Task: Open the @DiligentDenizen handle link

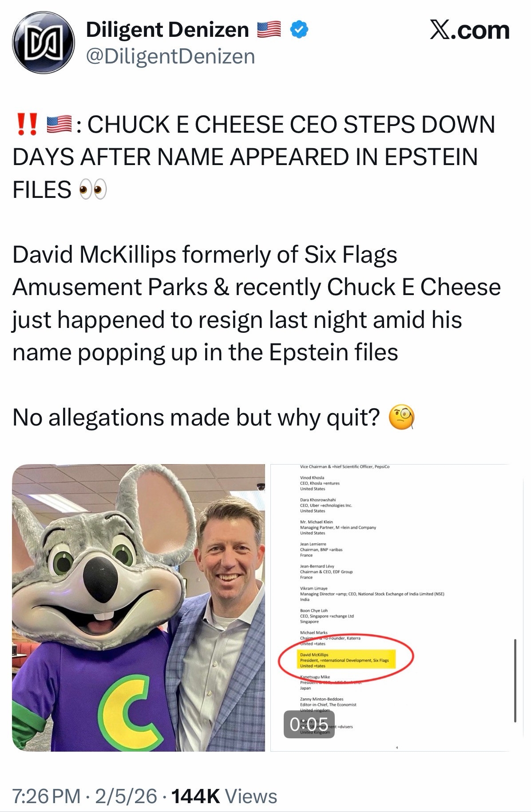Action: click(x=170, y=56)
